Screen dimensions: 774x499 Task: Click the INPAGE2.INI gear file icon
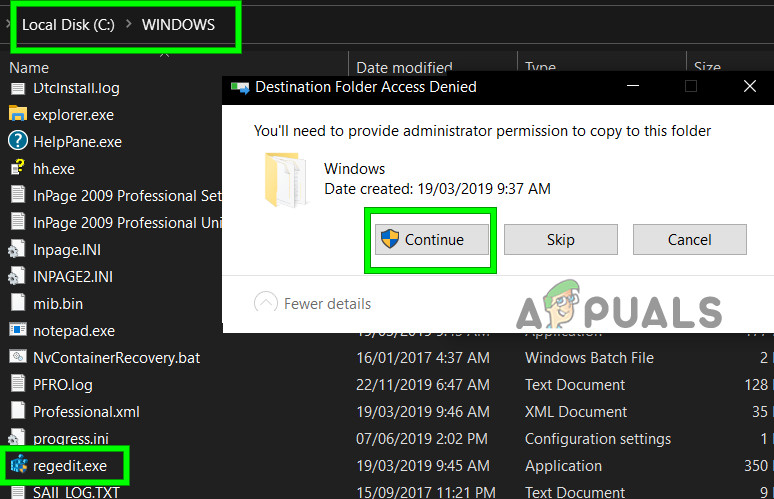(17, 276)
